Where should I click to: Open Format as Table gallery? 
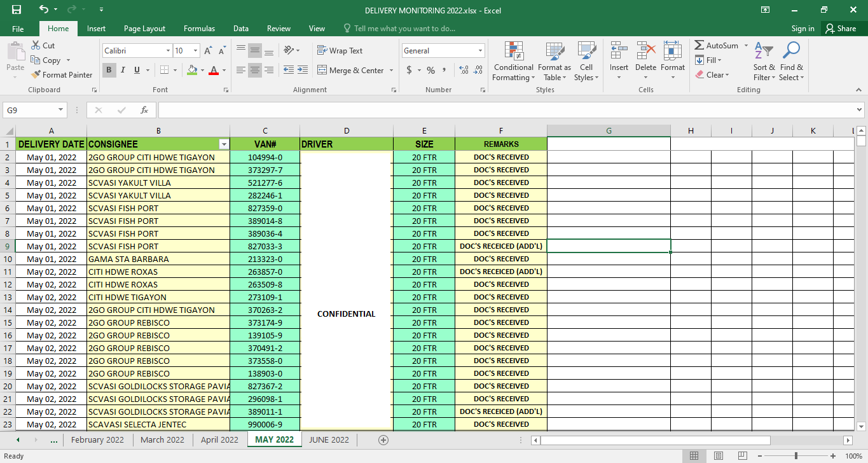555,61
